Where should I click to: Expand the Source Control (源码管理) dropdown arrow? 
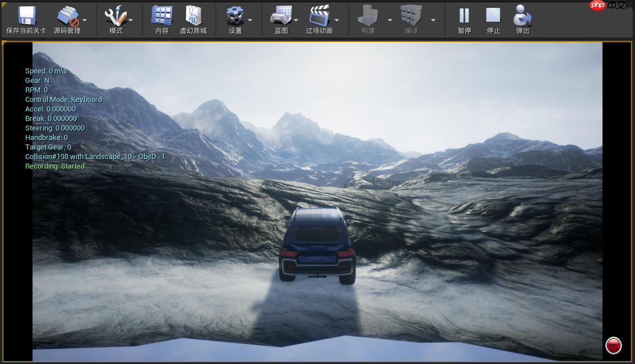point(85,20)
